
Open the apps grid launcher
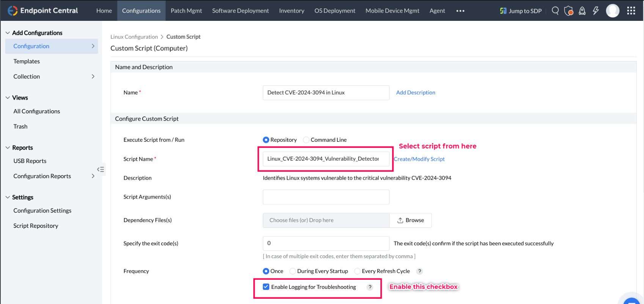[631, 11]
